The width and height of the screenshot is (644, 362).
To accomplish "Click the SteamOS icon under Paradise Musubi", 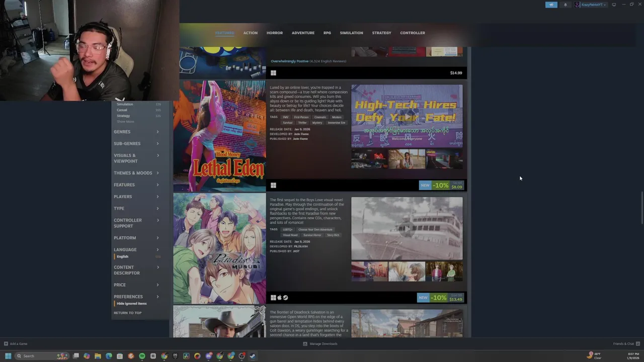I will point(285,298).
